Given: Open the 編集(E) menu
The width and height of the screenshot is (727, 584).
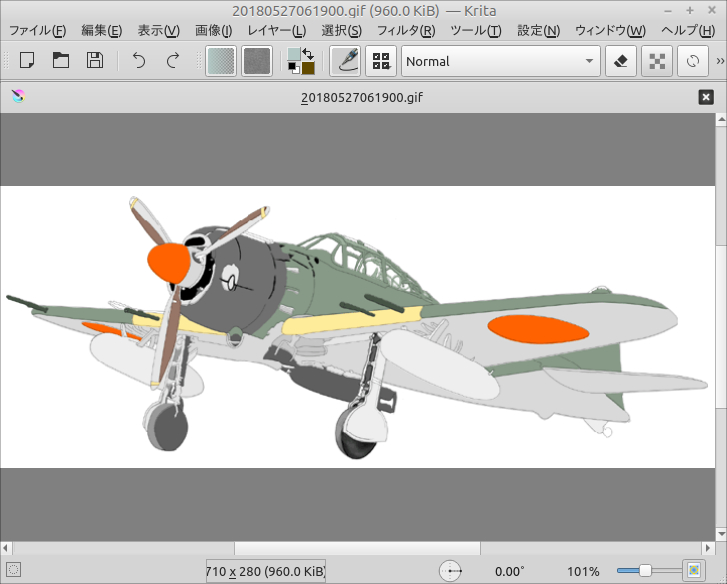Looking at the screenshot, I should (102, 31).
